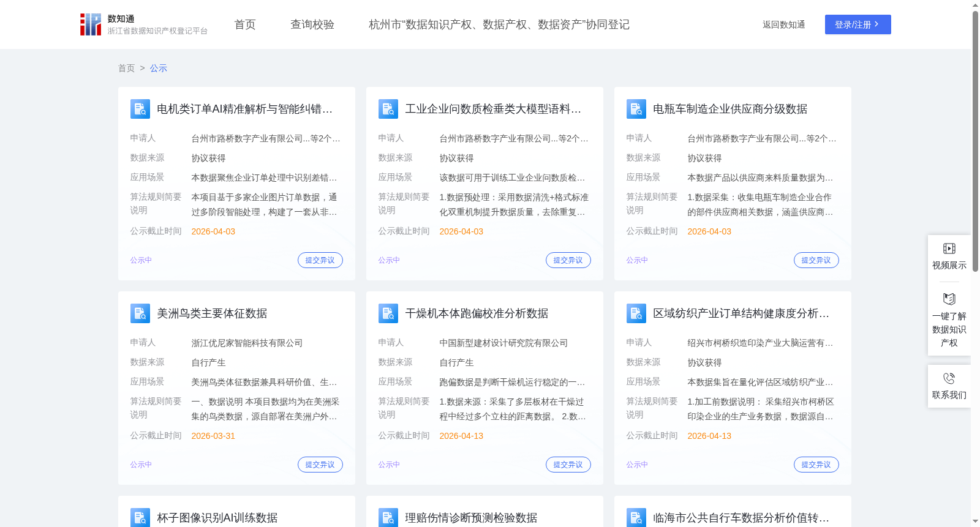Click the 联系我们 phone icon
980x527 pixels.
(949, 378)
